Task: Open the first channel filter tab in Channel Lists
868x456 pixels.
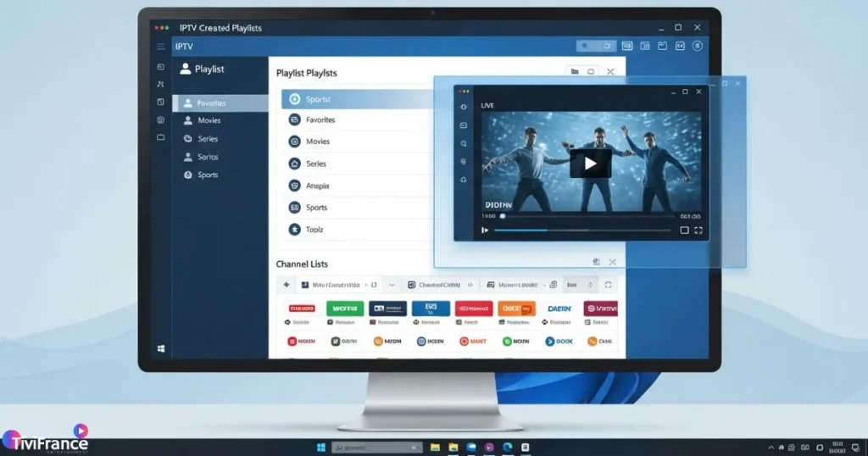Action: tap(338, 285)
